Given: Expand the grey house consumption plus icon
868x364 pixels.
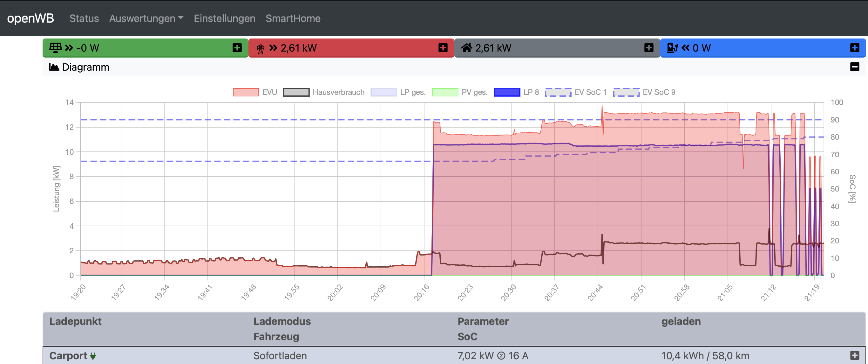Looking at the screenshot, I should point(649,48).
